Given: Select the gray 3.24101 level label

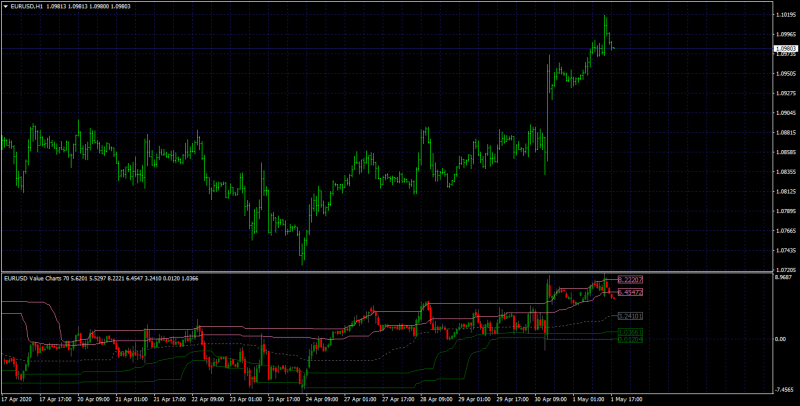Looking at the screenshot, I should coord(630,316).
